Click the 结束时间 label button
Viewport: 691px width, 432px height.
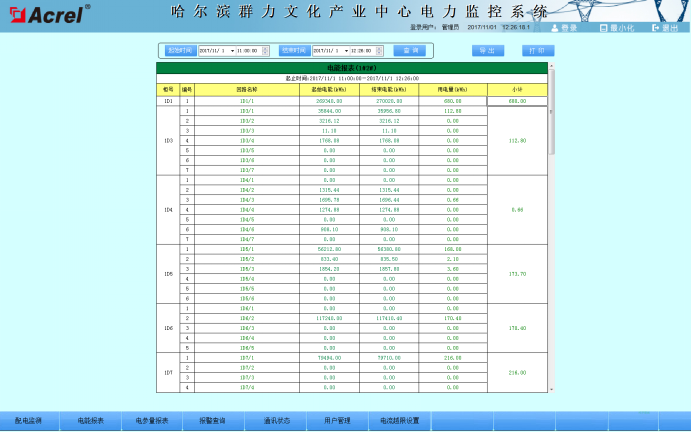[294, 51]
